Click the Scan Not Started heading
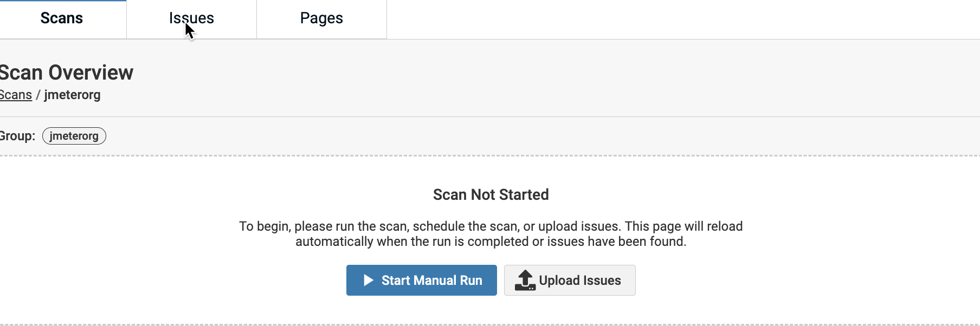 coord(491,194)
